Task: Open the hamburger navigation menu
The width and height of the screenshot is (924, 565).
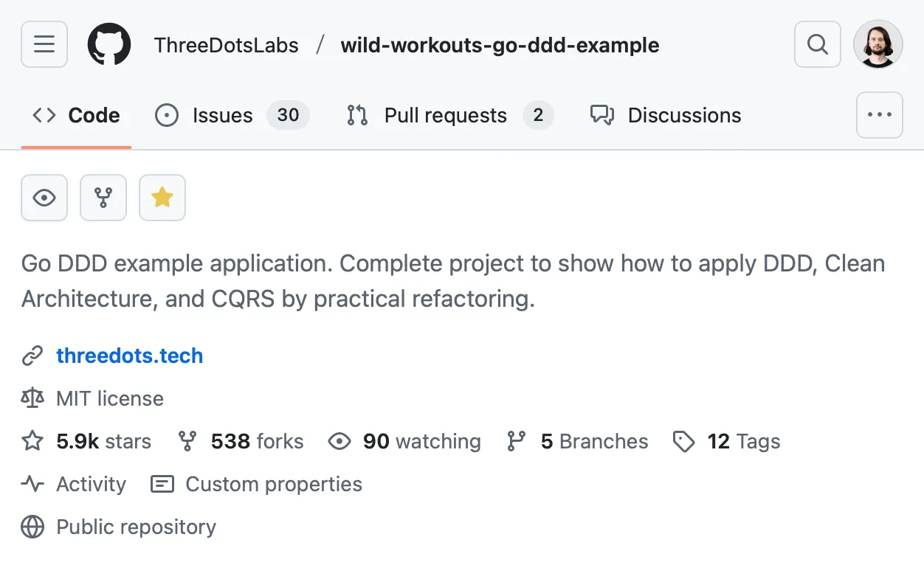Action: pos(44,44)
